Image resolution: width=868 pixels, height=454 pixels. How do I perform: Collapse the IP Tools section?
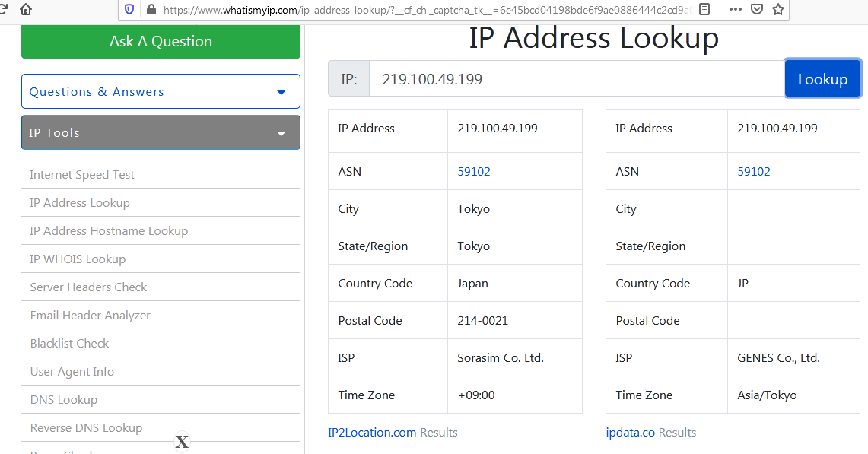(x=161, y=132)
